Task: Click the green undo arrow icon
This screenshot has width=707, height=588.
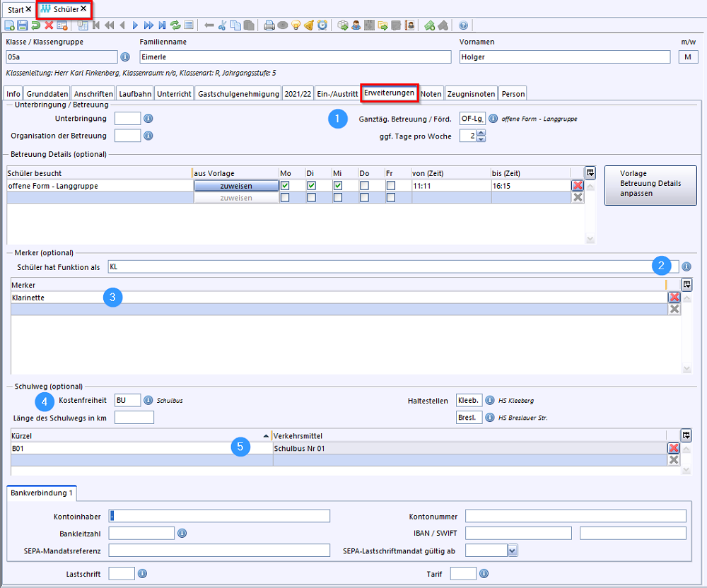Action: pos(35,25)
